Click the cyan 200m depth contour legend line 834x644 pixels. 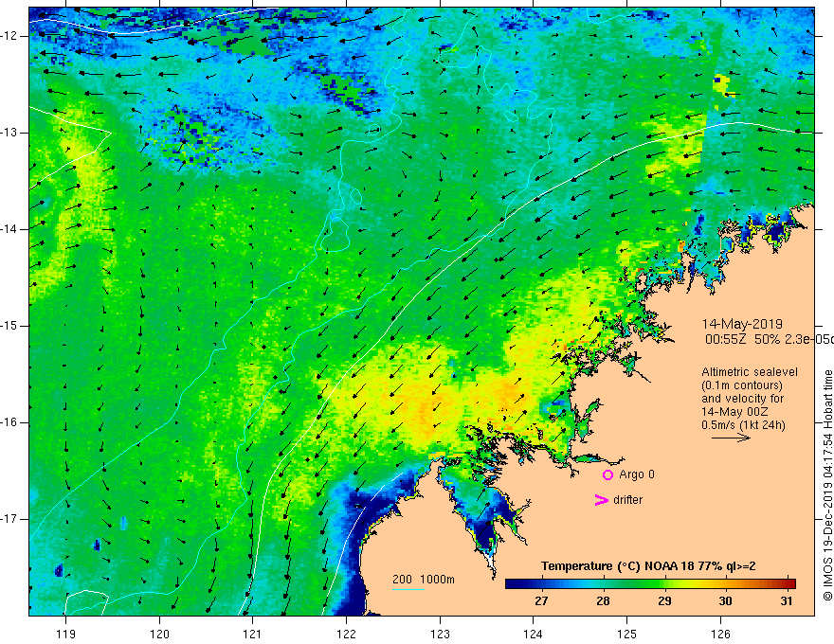click(408, 590)
